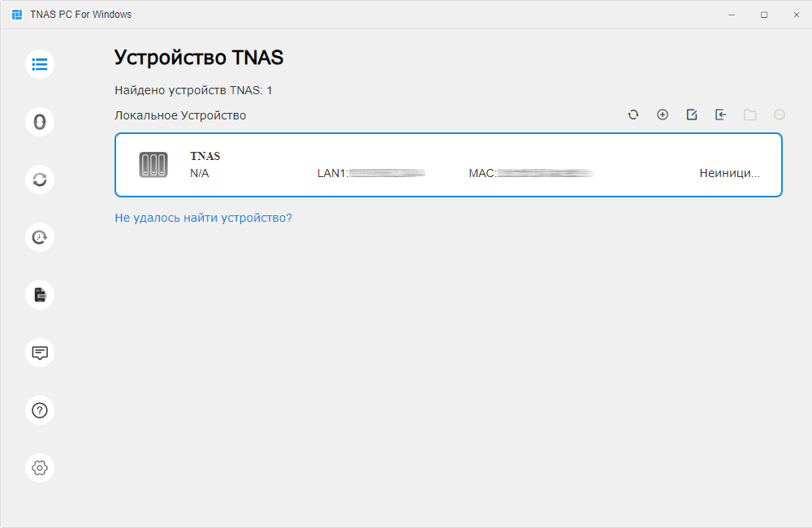812x528 pixels.
Task: Click the TNAS device drive icon
Action: 153,165
